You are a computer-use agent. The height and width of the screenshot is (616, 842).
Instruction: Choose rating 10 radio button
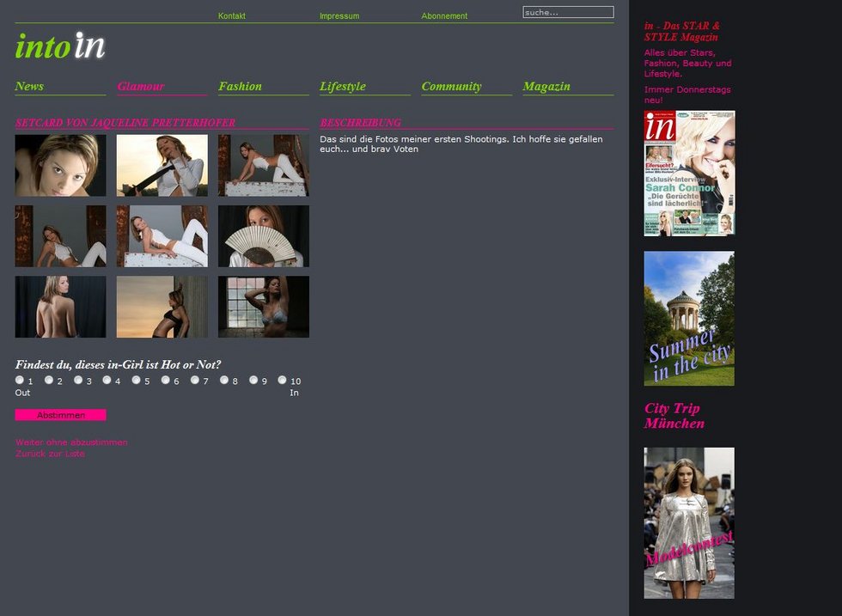coord(282,380)
